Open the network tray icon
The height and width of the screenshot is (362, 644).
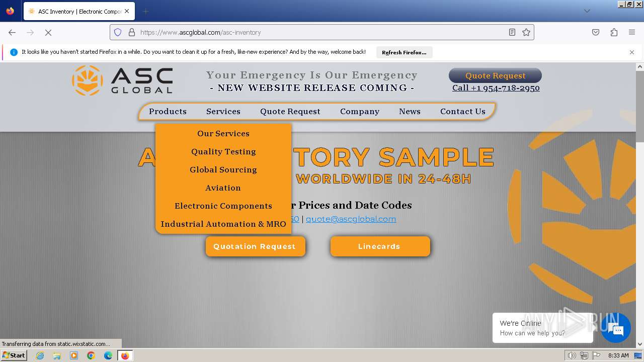[584, 355]
